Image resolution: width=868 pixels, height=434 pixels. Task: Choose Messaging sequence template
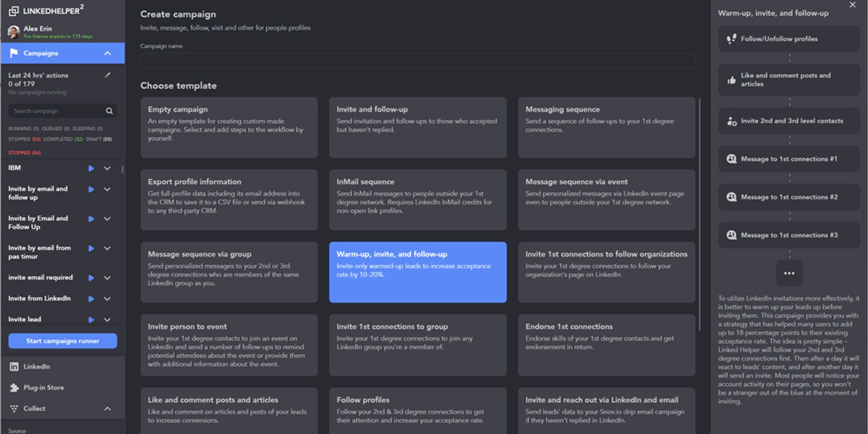pyautogui.click(x=606, y=127)
